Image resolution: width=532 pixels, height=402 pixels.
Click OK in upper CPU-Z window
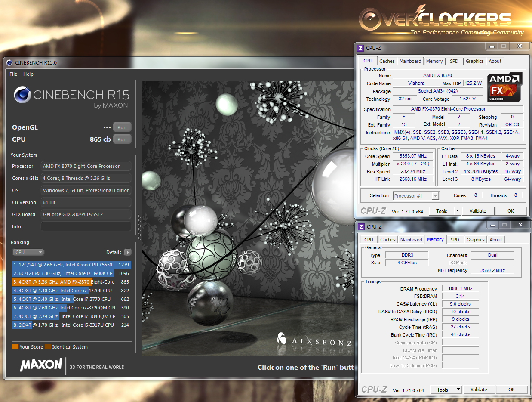[x=510, y=211]
